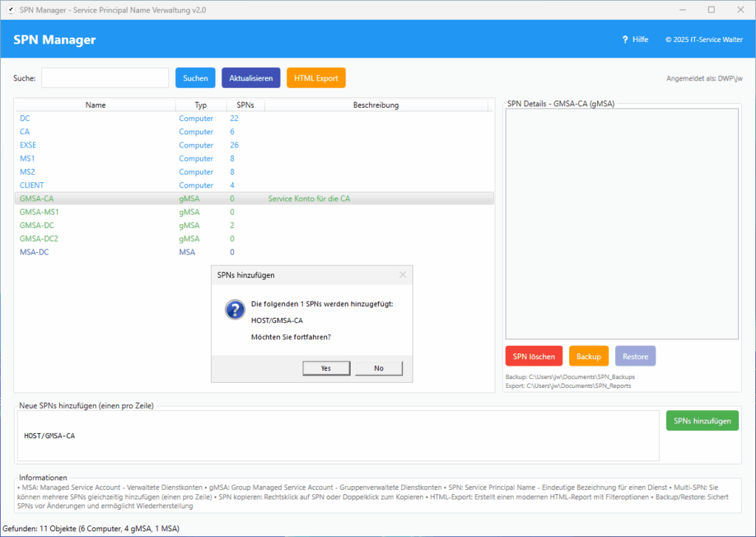Select the GMSA-DC2 account row
756x537 pixels.
(x=38, y=239)
